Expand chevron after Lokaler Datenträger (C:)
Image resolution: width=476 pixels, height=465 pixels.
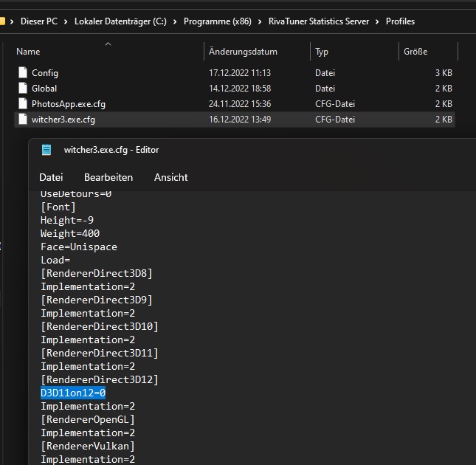click(x=175, y=21)
